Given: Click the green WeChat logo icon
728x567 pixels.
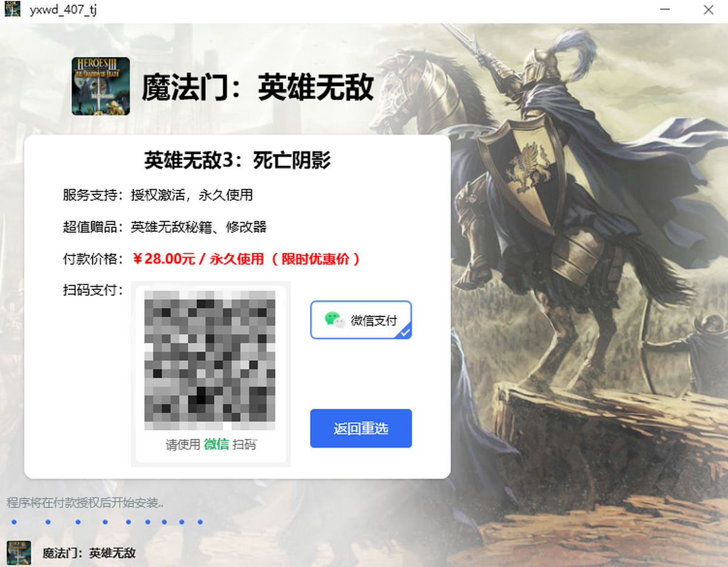Looking at the screenshot, I should point(334,320).
